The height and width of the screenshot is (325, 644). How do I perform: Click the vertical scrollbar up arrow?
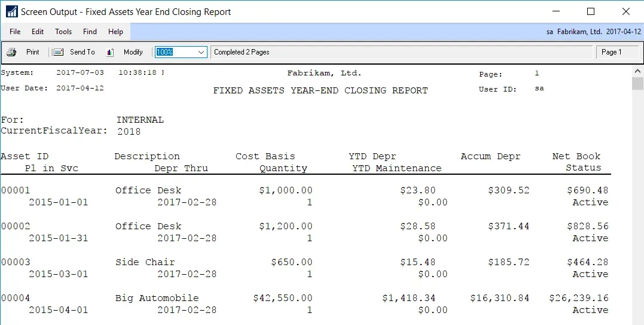(x=637, y=71)
